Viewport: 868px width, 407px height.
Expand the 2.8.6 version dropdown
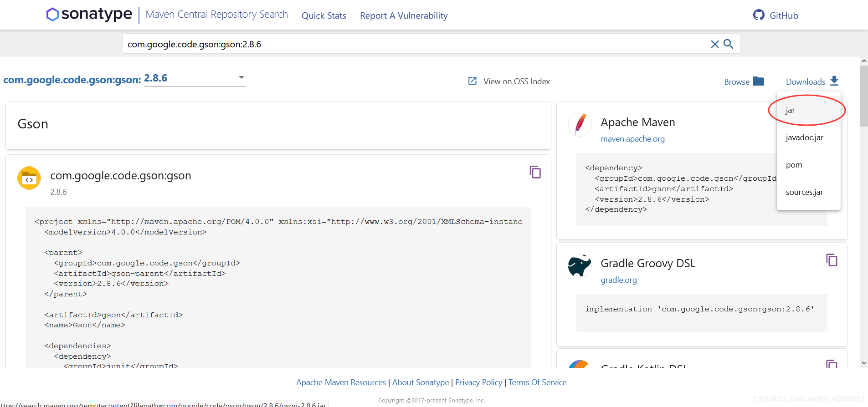coord(241,78)
